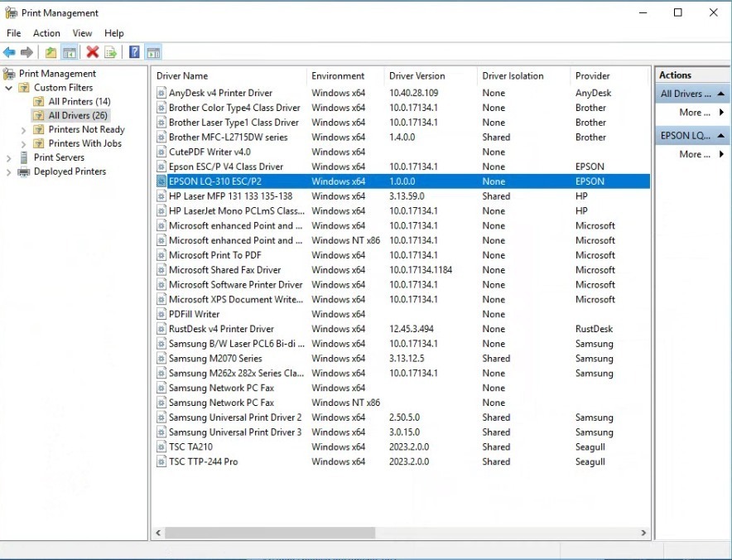Screen dimensions: 732x560
Task: Click the RustDesk v4 Printer Driver icon
Action: coord(161,329)
